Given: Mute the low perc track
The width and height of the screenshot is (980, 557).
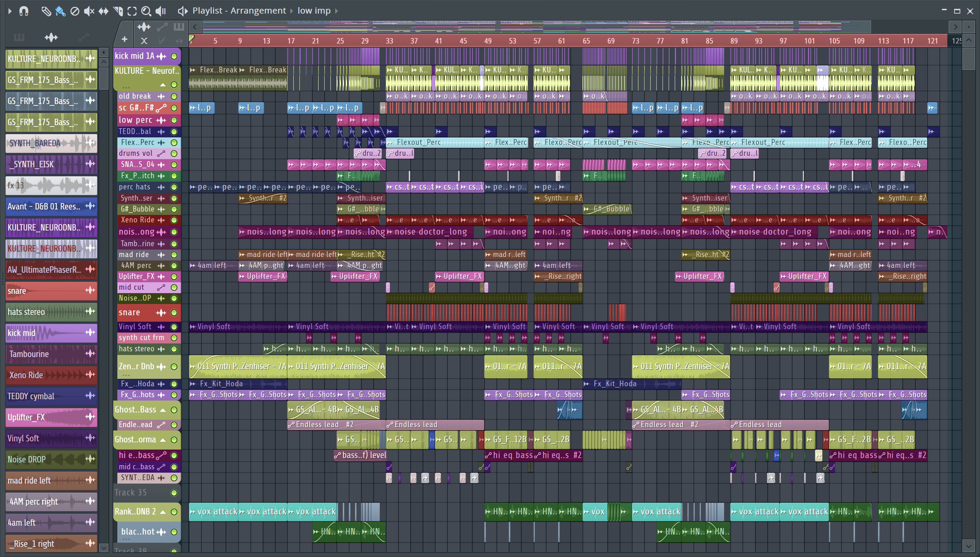Looking at the screenshot, I should click(x=174, y=120).
